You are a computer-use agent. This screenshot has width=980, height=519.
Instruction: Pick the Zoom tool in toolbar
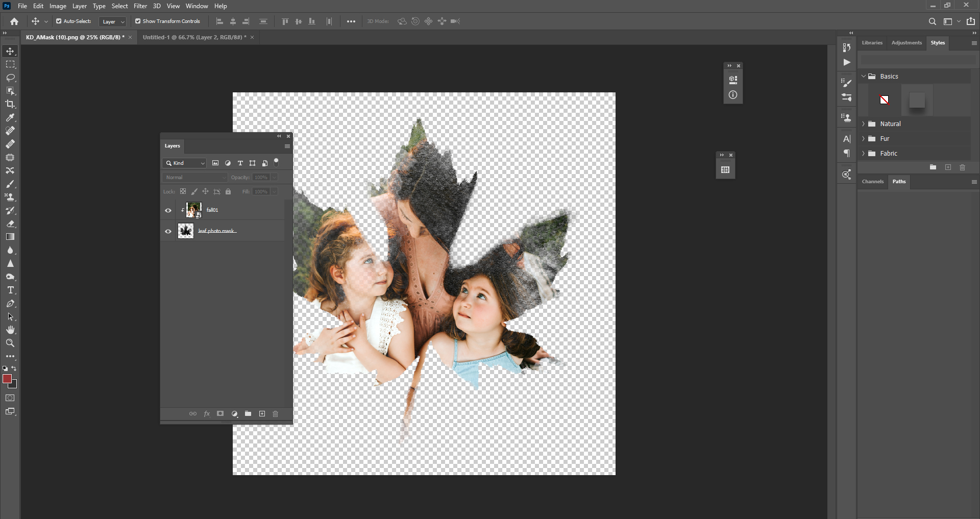pyautogui.click(x=10, y=343)
